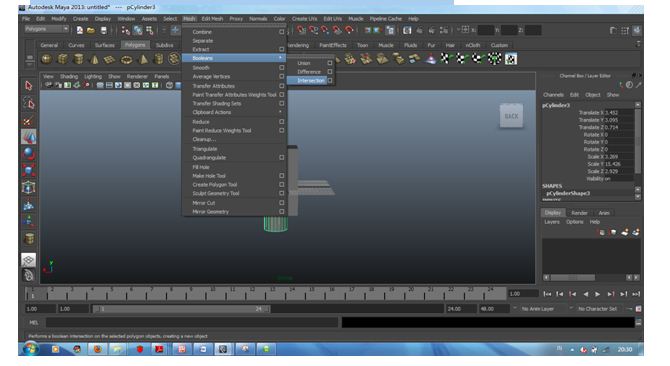The width and height of the screenshot is (670, 366).
Task: Click the Render layer tab
Action: click(x=579, y=213)
